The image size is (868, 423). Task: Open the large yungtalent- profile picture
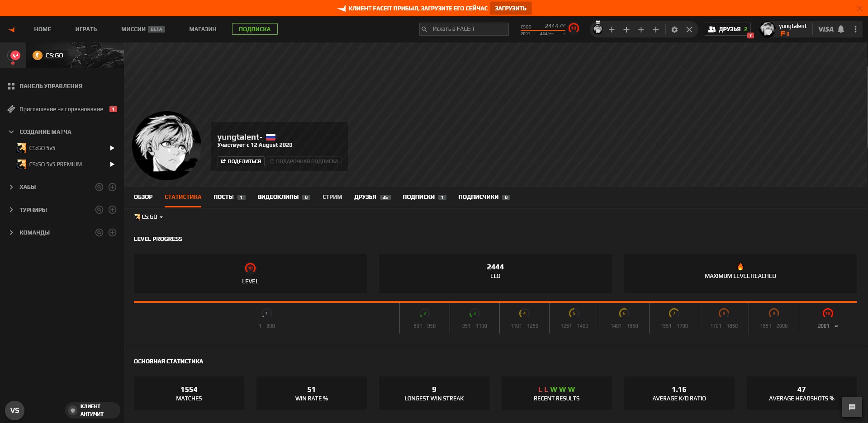[x=167, y=146]
